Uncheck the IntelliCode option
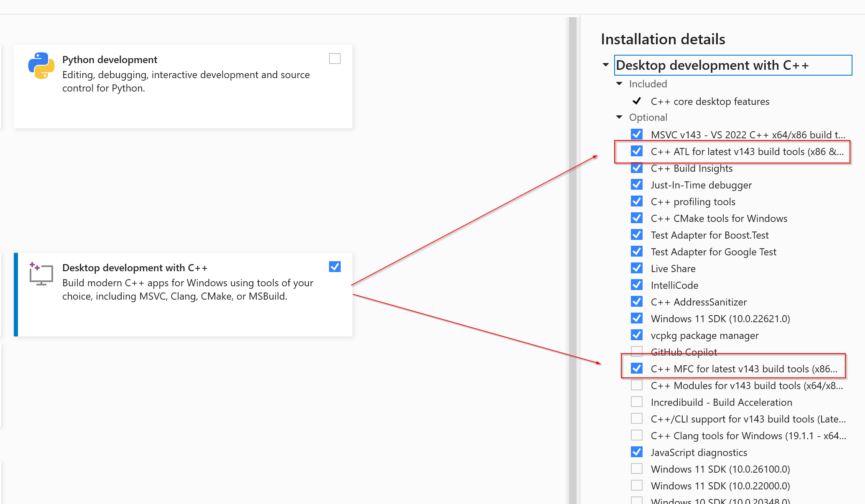 point(637,285)
